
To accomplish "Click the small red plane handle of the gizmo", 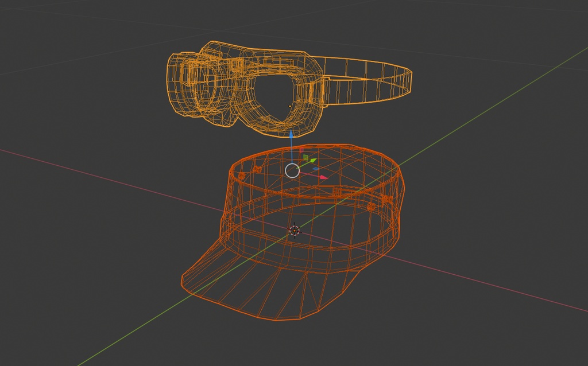I will (301, 151).
